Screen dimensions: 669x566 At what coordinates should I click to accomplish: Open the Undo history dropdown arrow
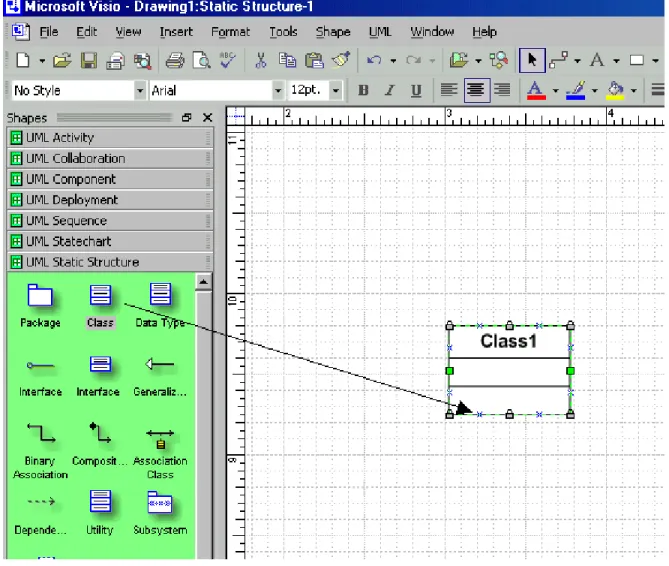click(x=393, y=61)
